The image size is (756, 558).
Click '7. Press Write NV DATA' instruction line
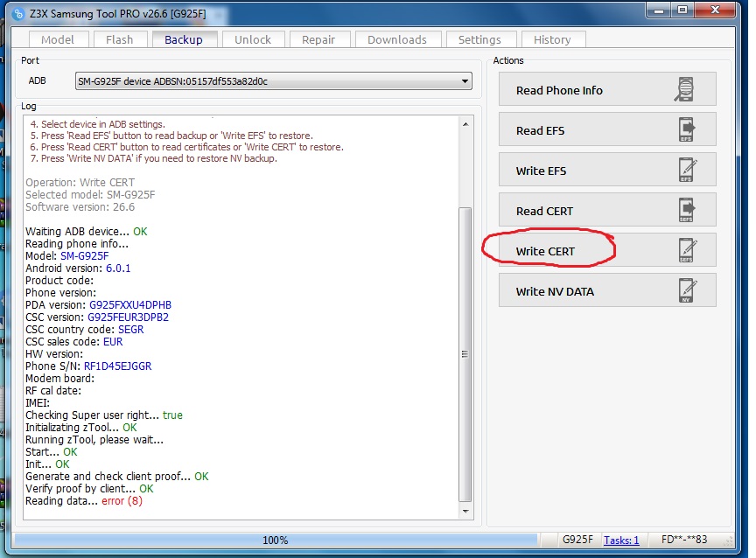click(x=153, y=158)
